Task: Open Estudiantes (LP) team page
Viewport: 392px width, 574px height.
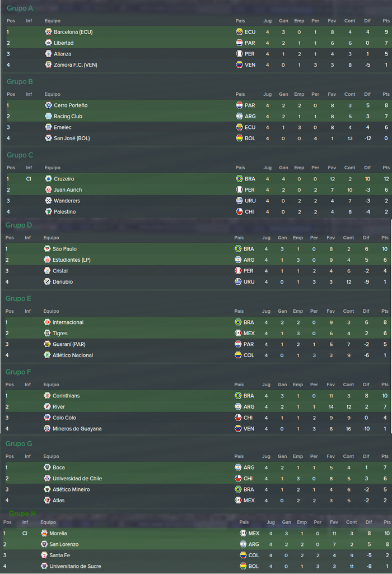Action: click(71, 260)
